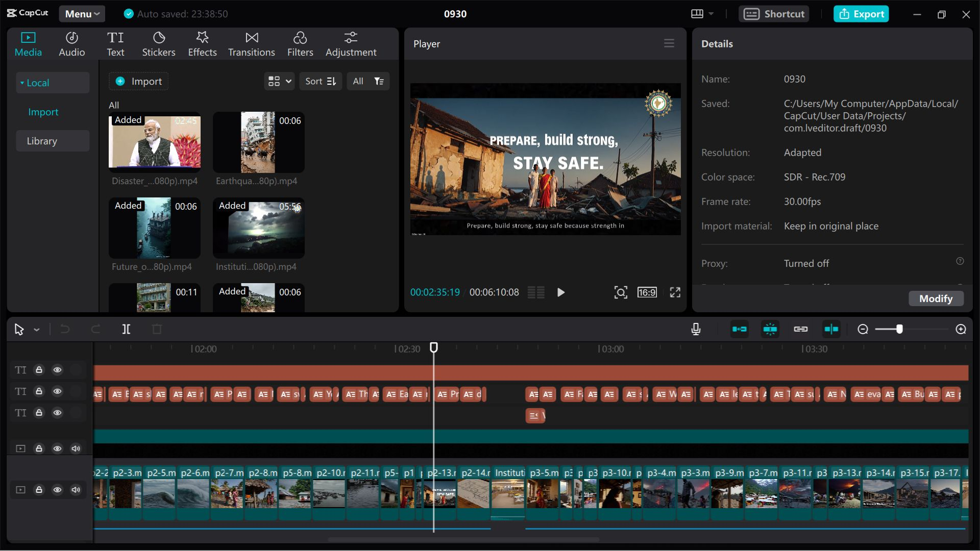This screenshot has width=980, height=551.
Task: Open the Effects panel
Action: pyautogui.click(x=202, y=44)
